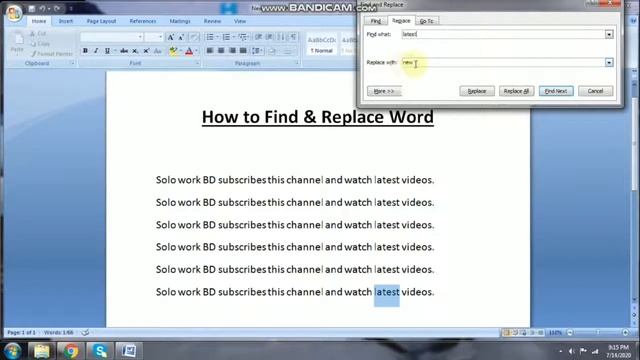Open the Line Spacing dropdown

click(x=257, y=51)
